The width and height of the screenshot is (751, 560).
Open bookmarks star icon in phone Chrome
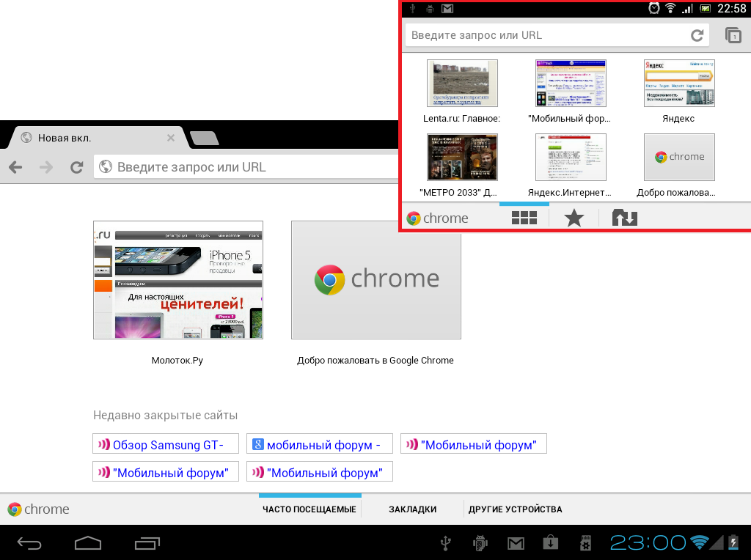[574, 218]
